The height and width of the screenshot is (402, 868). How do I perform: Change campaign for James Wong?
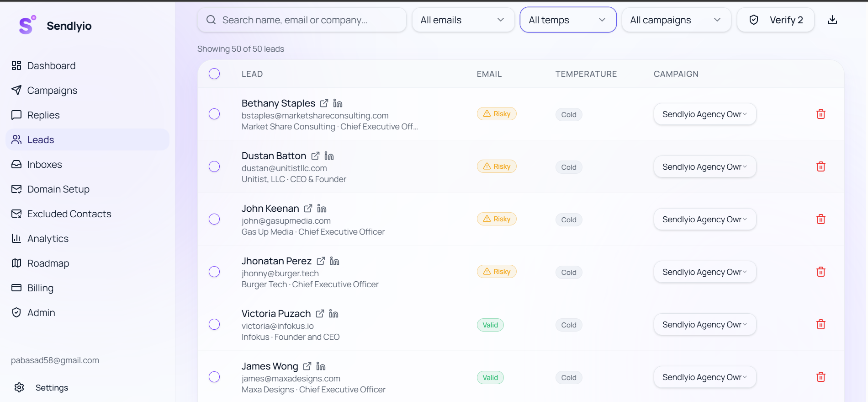(x=705, y=377)
